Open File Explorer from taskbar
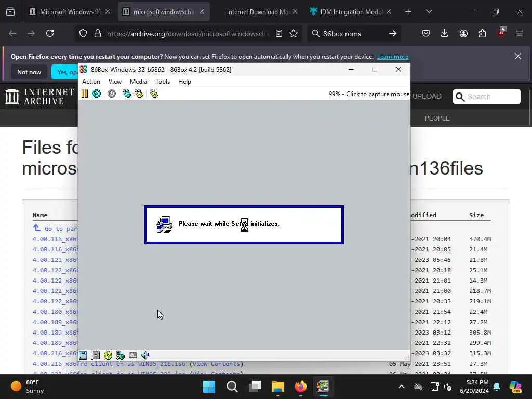The image size is (532, 399). 277,387
